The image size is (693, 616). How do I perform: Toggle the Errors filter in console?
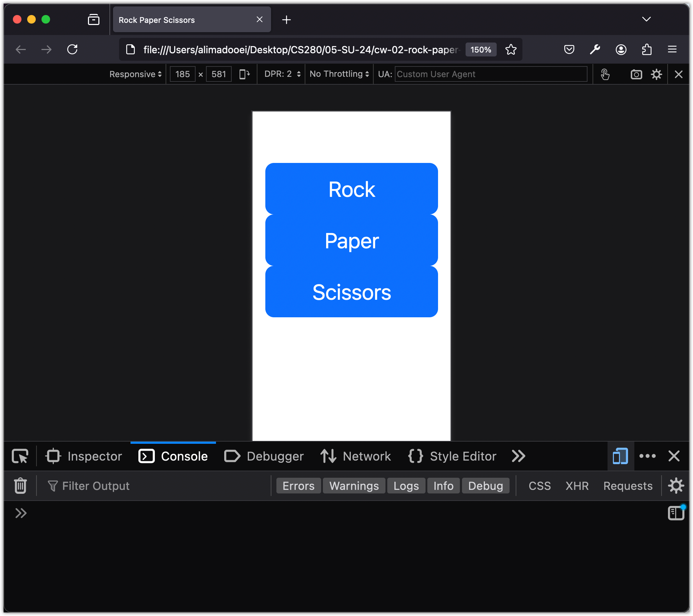coord(298,486)
